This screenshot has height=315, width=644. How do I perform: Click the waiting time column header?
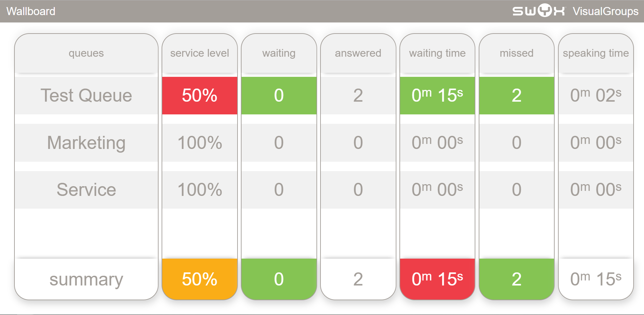(437, 53)
